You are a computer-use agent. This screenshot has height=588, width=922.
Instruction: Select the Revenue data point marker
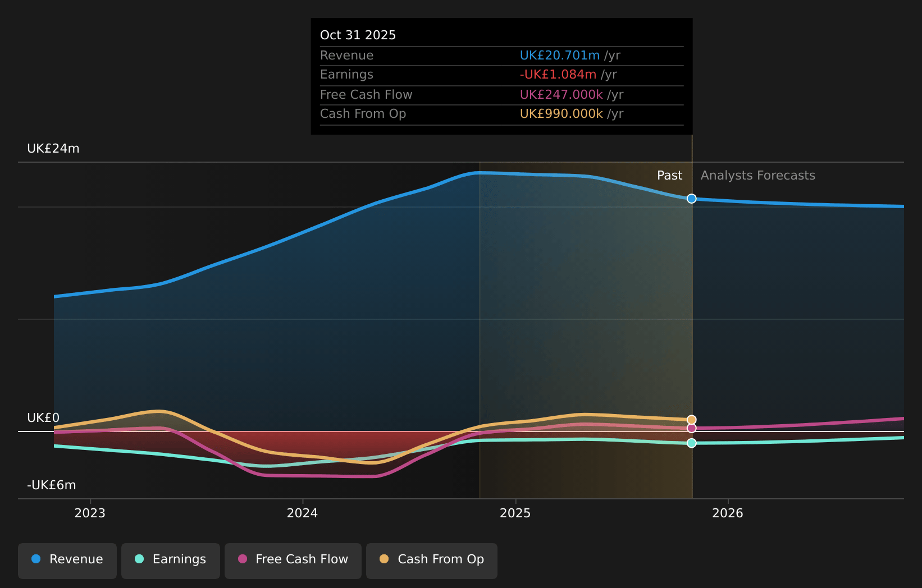click(692, 199)
